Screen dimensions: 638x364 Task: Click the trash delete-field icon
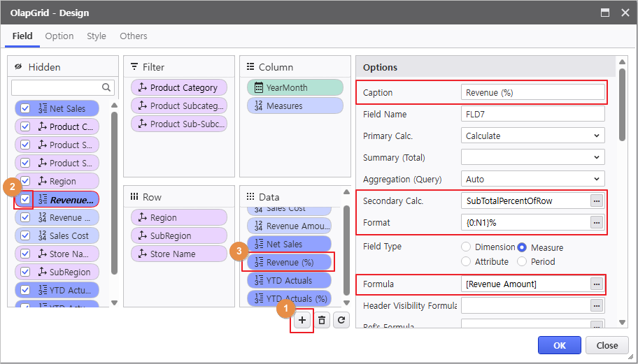(x=322, y=320)
